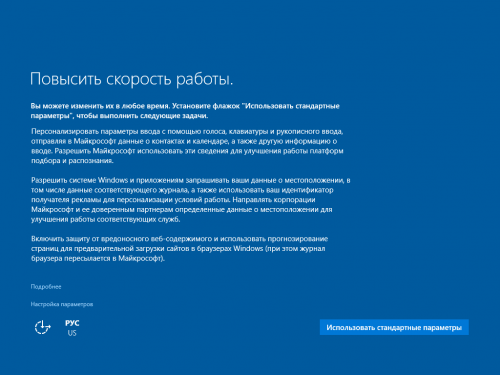Open the Ease of Access icon

click(43, 327)
